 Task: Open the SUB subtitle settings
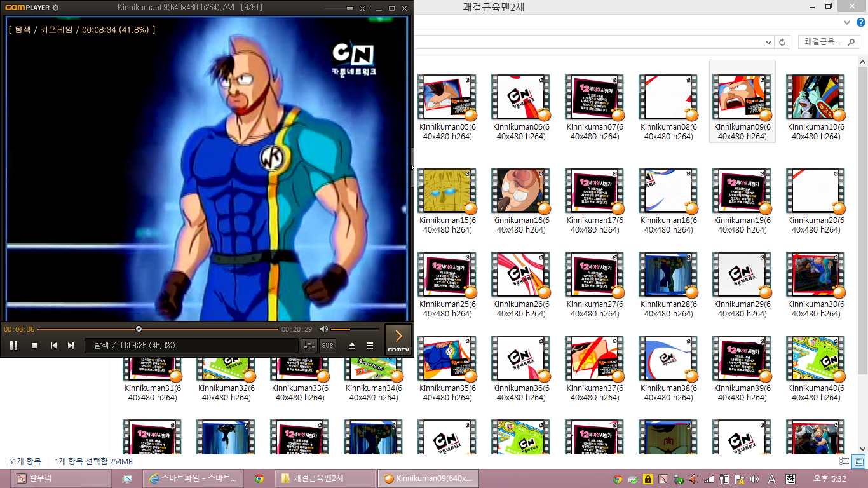coord(327,346)
